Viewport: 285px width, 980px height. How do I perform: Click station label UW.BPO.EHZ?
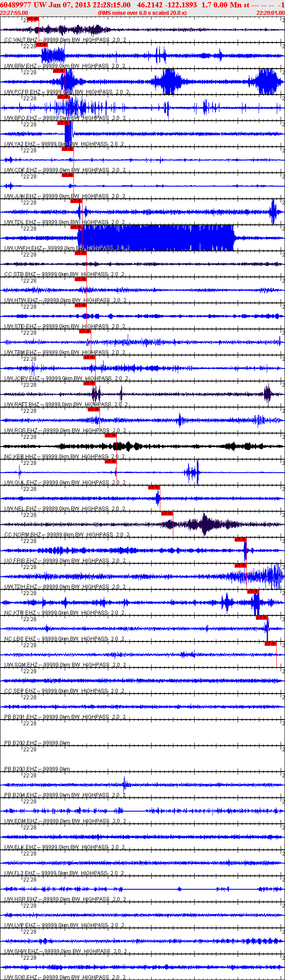21,118
